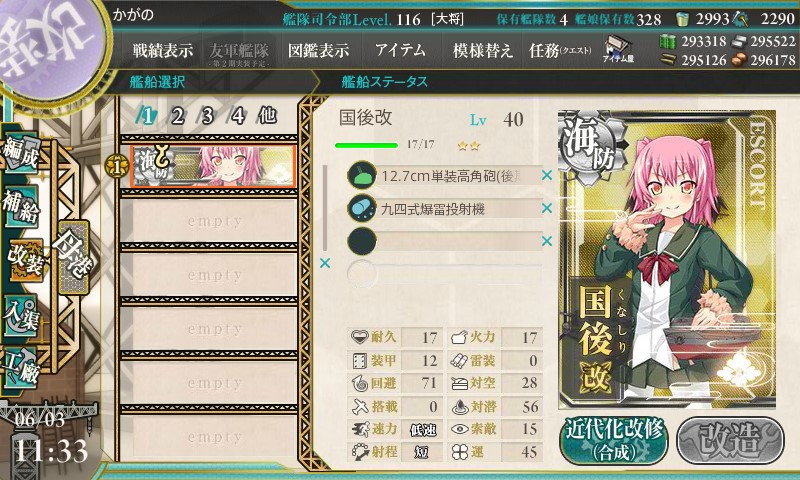
Task: Click the 改造 remodel button
Action: [730, 441]
